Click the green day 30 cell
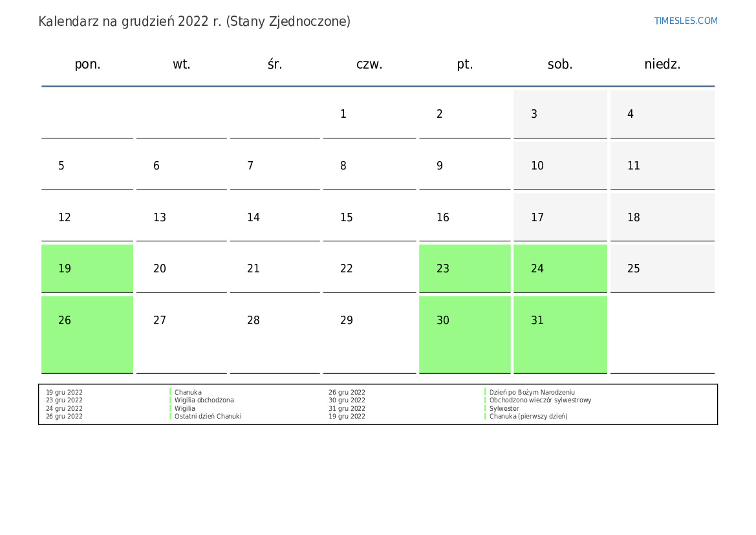The image size is (756, 535). click(464, 334)
